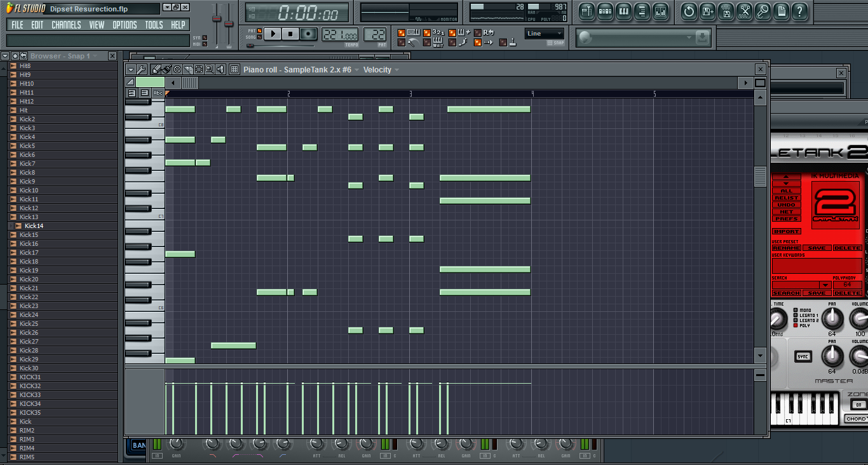Click the IMPORT button in SampleTank

(787, 231)
